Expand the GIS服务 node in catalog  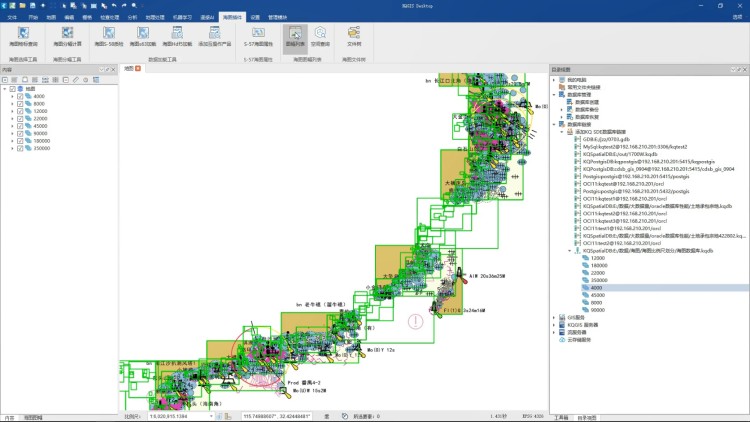555,317
